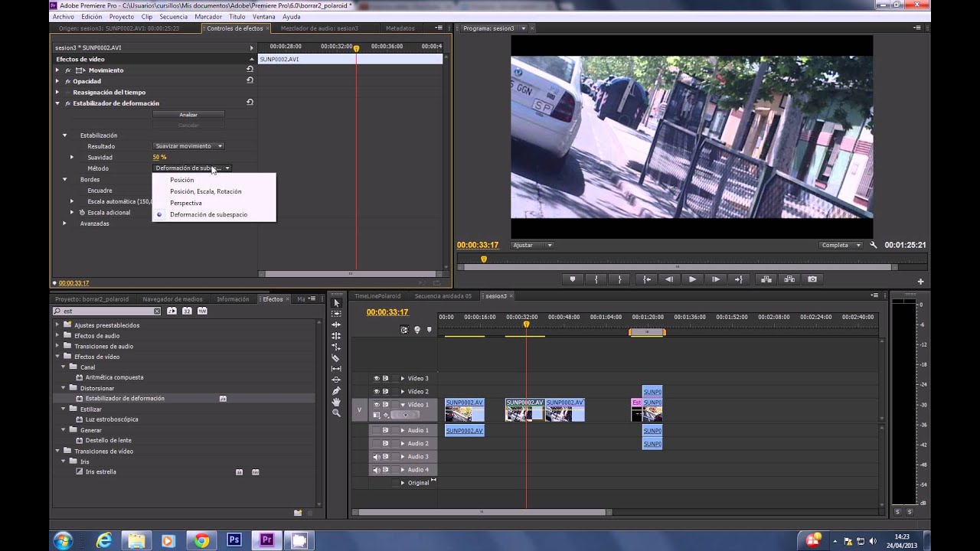The height and width of the screenshot is (551, 980).
Task: Open Program monitor settings wrench
Action: pyautogui.click(x=874, y=246)
